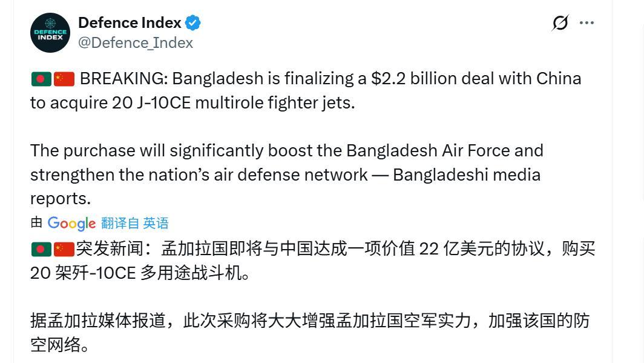Open the Grok slashed-circle icon

click(x=560, y=23)
